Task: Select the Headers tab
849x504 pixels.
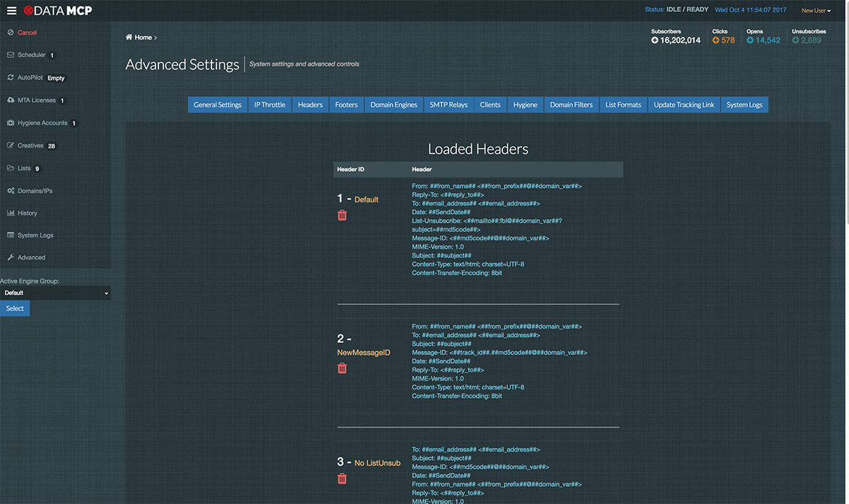Action: click(x=310, y=105)
